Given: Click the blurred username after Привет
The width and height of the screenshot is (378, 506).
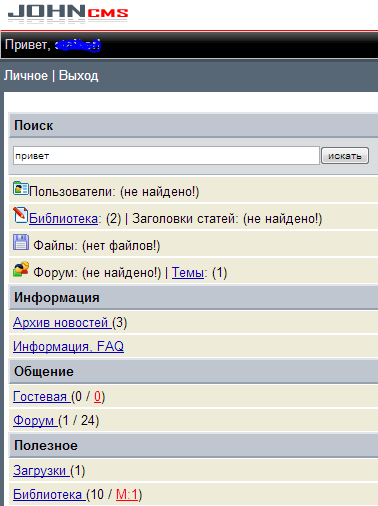Looking at the screenshot, I should click(78, 45).
